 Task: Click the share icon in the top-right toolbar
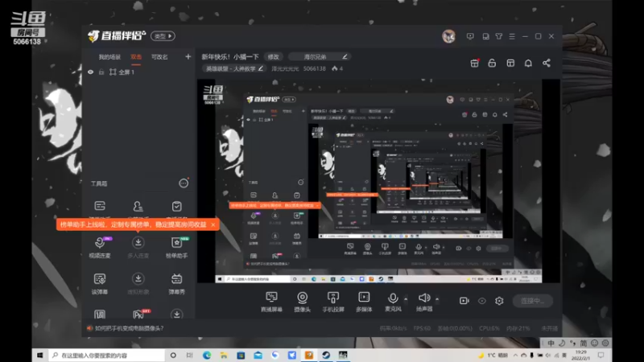(x=547, y=64)
